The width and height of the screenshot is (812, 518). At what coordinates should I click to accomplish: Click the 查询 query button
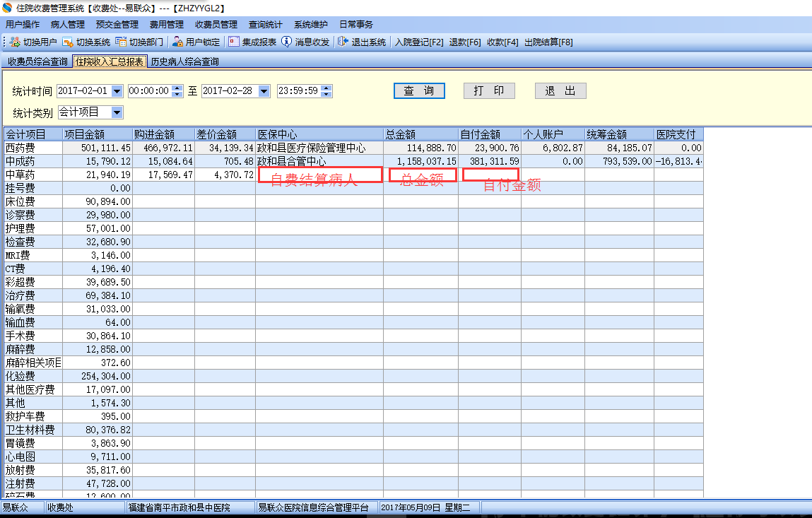tap(420, 90)
